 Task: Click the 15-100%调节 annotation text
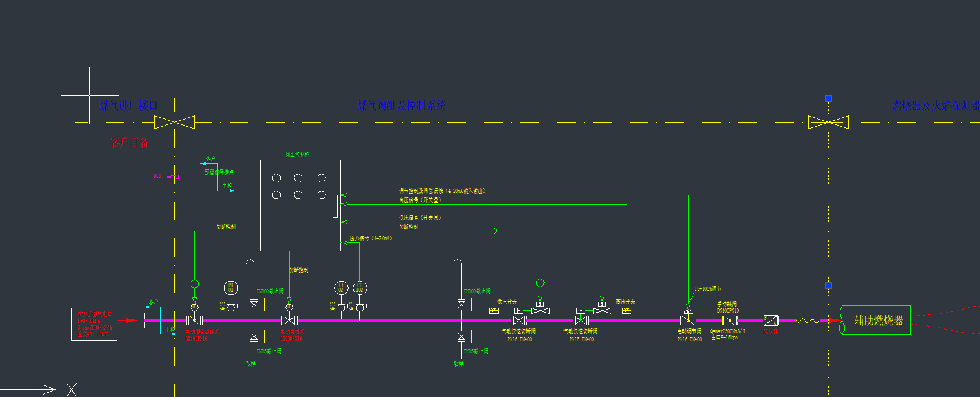(707, 289)
